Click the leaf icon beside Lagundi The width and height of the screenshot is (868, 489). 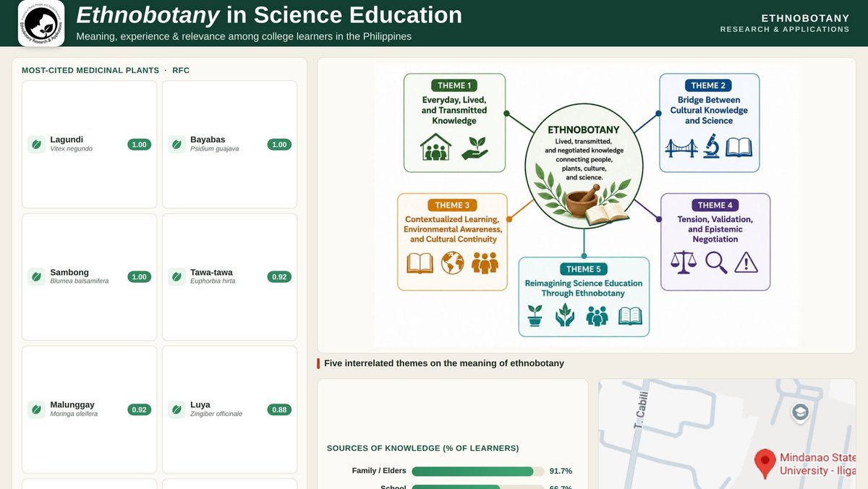[36, 145]
